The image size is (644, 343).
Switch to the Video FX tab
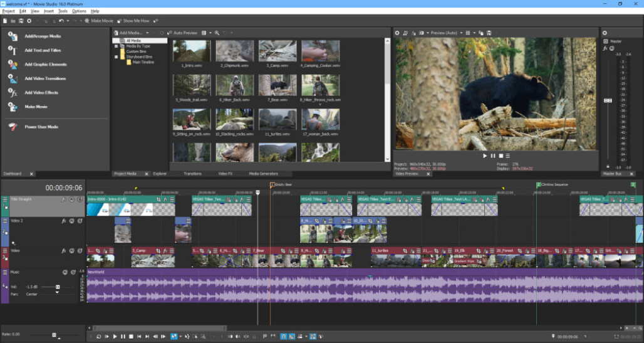tap(225, 174)
